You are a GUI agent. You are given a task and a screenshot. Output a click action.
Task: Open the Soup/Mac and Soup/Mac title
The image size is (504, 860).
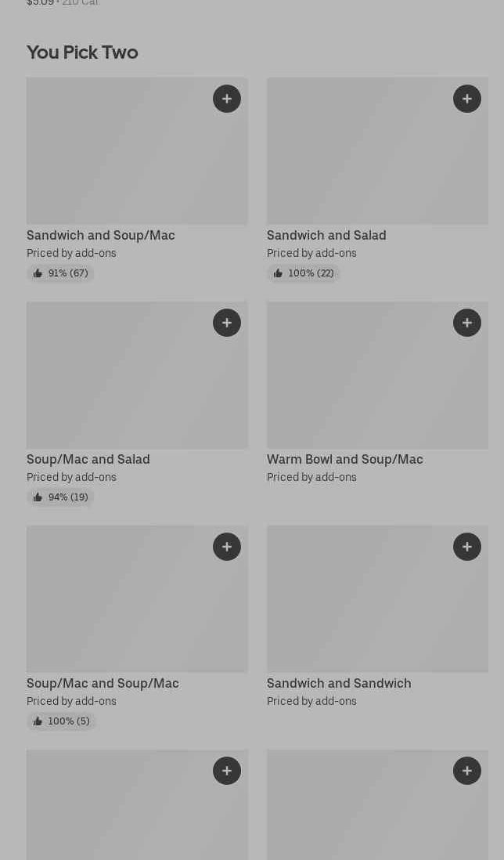(103, 684)
